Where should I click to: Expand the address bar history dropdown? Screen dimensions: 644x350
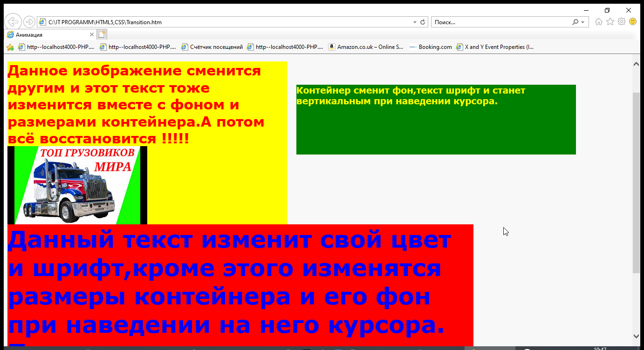tap(415, 22)
